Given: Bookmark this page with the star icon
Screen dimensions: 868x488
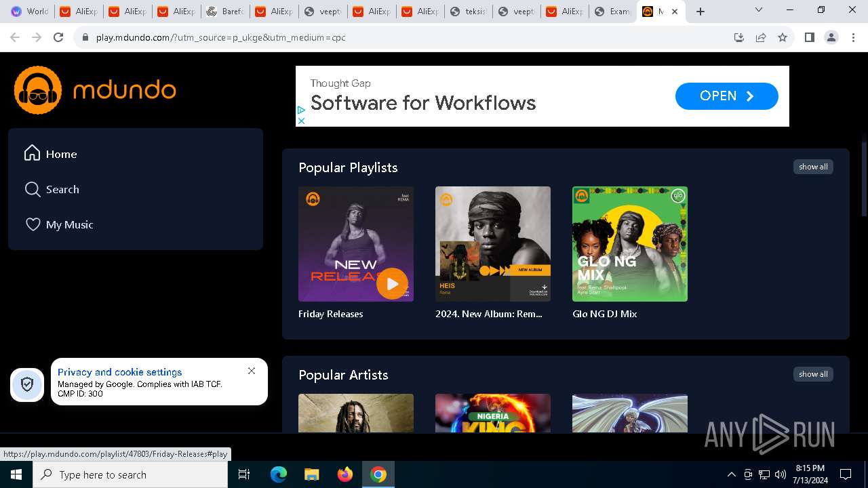Looking at the screenshot, I should tap(783, 37).
